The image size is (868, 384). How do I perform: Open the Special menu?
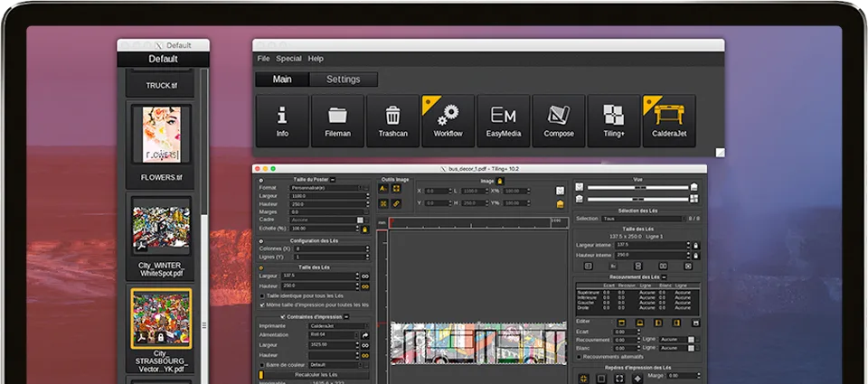point(289,59)
